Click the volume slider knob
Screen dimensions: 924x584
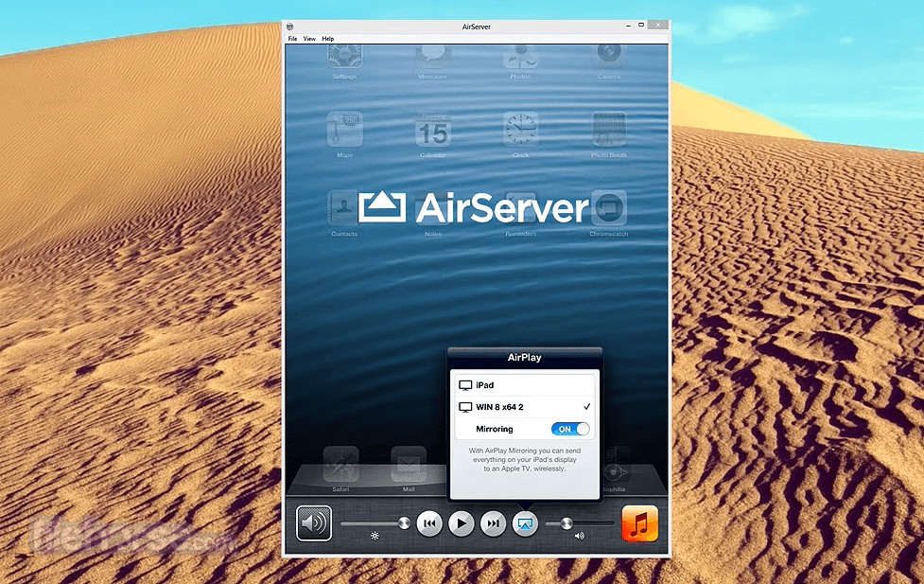[567, 522]
